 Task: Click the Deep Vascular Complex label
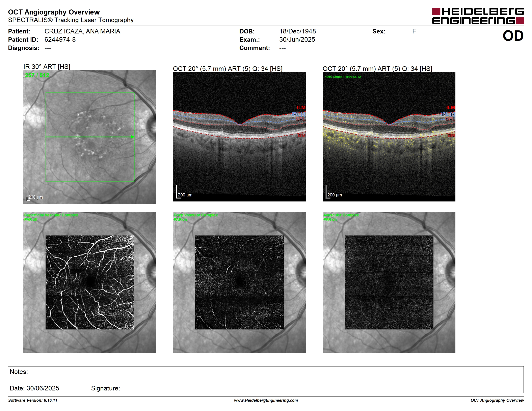[x=196, y=215]
